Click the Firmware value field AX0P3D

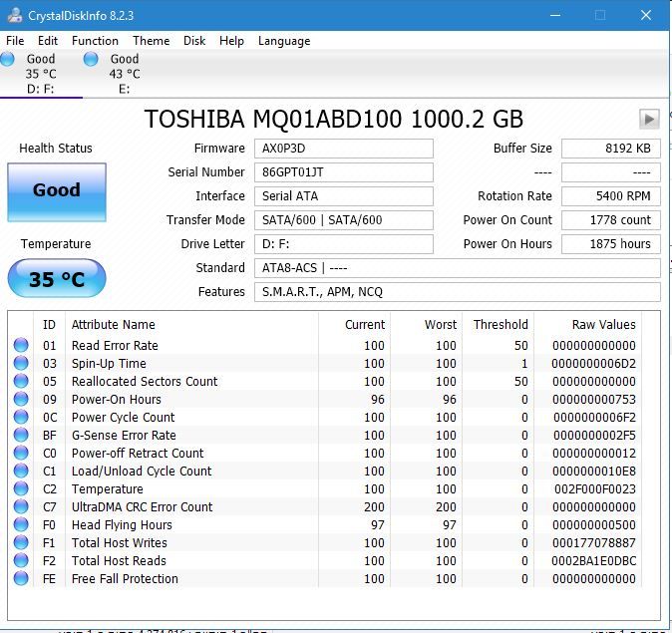[x=343, y=149]
